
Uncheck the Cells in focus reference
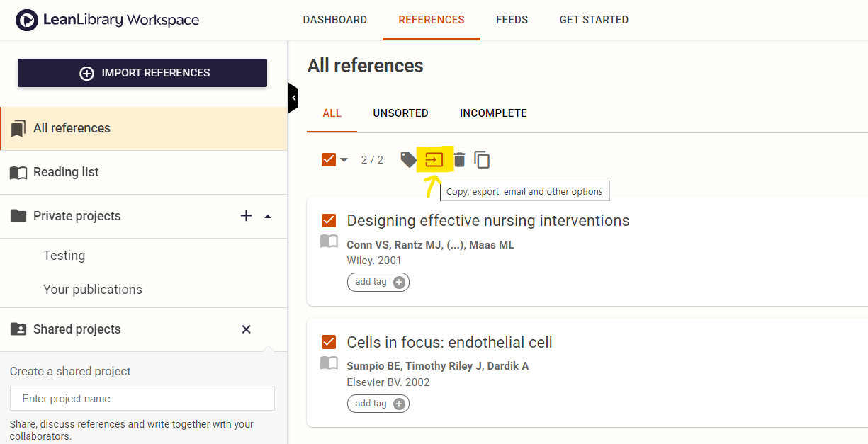pos(328,341)
